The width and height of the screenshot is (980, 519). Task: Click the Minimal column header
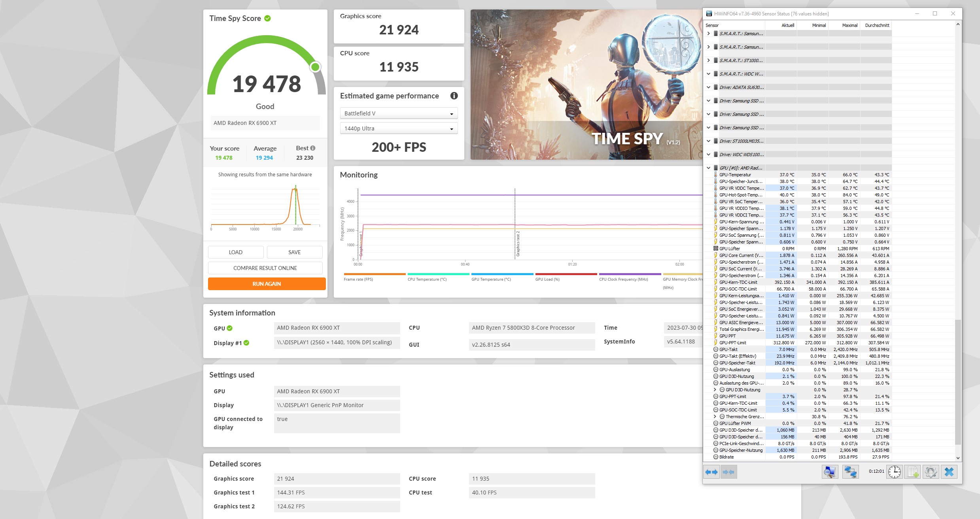tap(812, 25)
